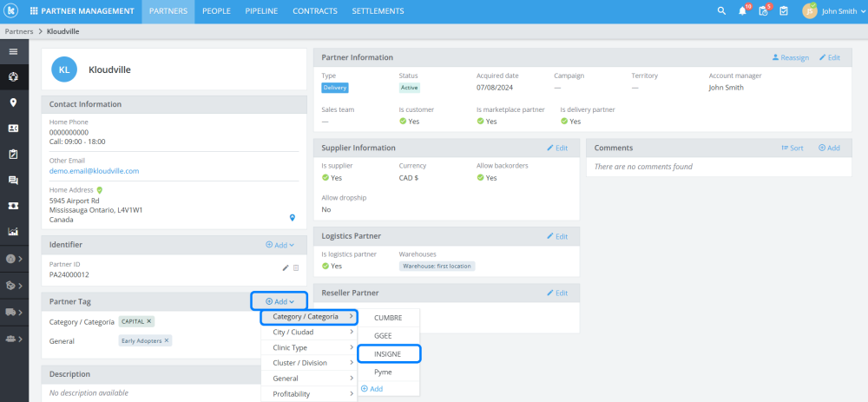Open the clipboard checklist top bar icon
The height and width of the screenshot is (402, 868).
pyautogui.click(x=784, y=11)
